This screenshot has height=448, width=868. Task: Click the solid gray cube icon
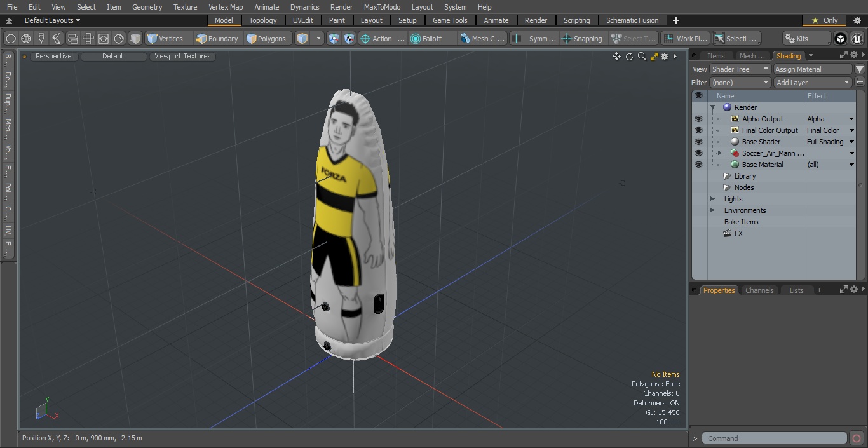click(x=135, y=39)
